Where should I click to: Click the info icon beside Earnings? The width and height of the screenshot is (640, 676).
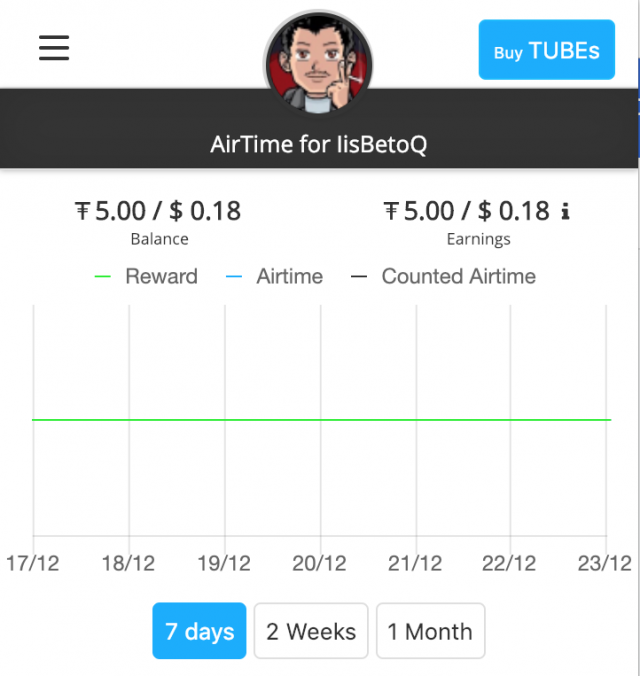point(565,211)
